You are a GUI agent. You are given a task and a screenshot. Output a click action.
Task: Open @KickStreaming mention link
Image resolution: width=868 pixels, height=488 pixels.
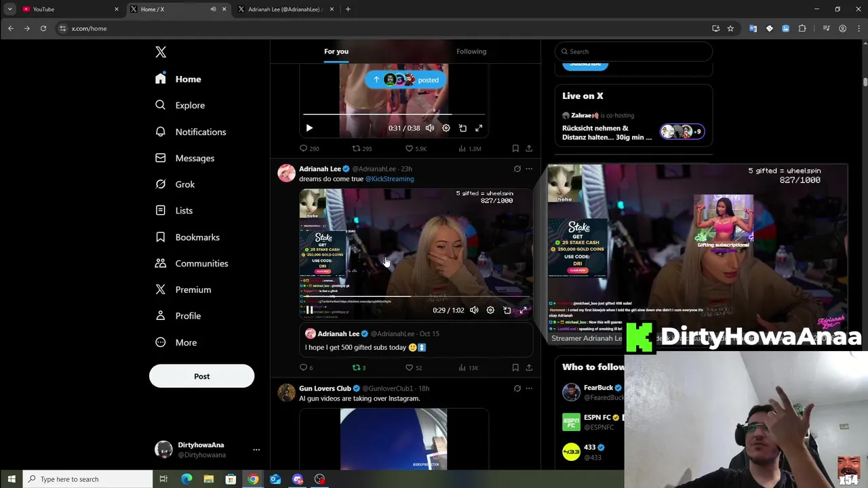point(389,179)
